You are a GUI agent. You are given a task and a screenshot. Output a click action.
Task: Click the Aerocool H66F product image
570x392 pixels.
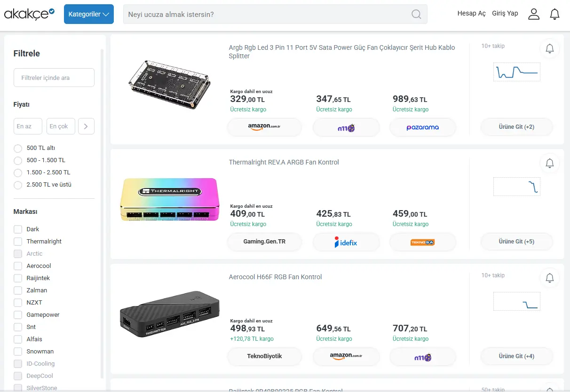click(170, 314)
